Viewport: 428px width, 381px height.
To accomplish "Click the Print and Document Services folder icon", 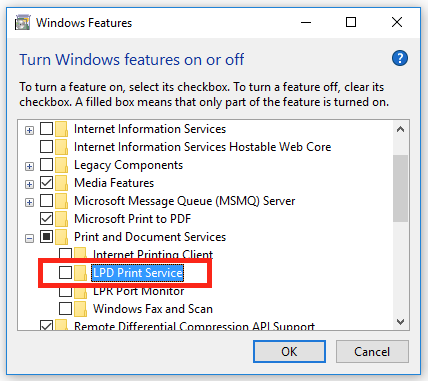I will pos(61,237).
